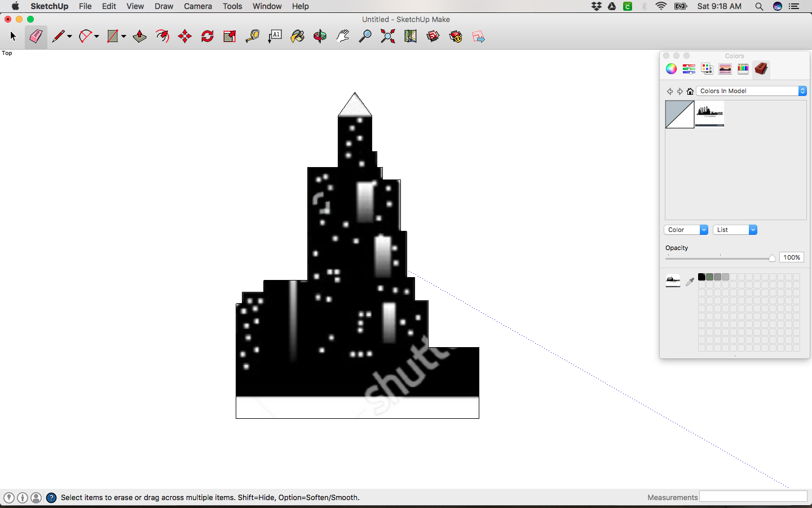
Task: Open Instructor help question icon
Action: click(x=51, y=497)
